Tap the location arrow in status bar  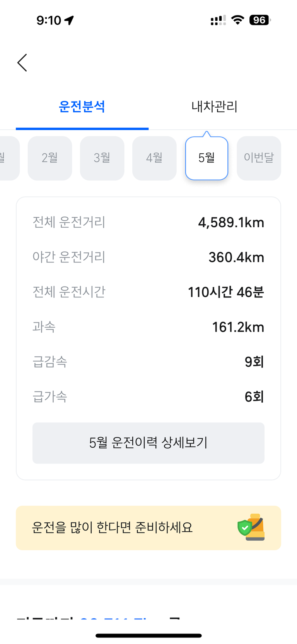pos(69,20)
